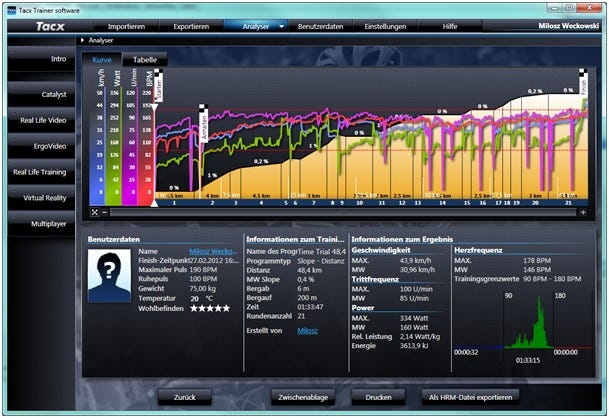The image size is (609, 418).
Task: Click the km/h speed axis color bar
Action: pyautogui.click(x=97, y=146)
